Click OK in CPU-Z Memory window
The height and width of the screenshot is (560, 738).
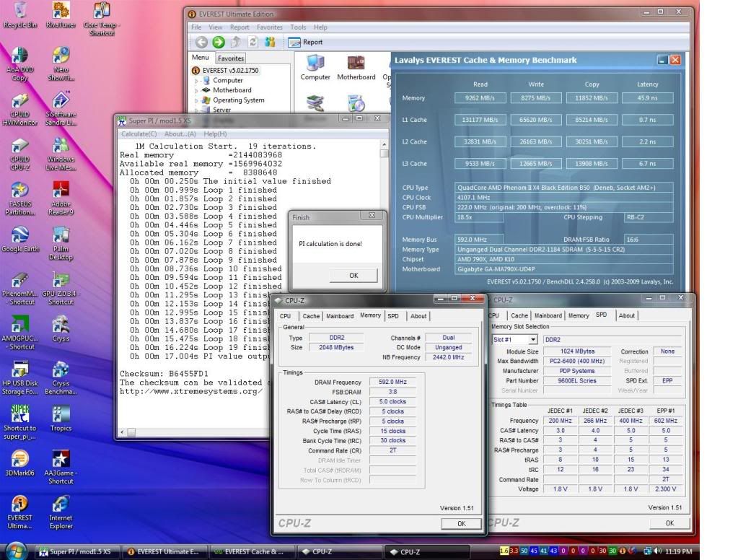pos(461,523)
